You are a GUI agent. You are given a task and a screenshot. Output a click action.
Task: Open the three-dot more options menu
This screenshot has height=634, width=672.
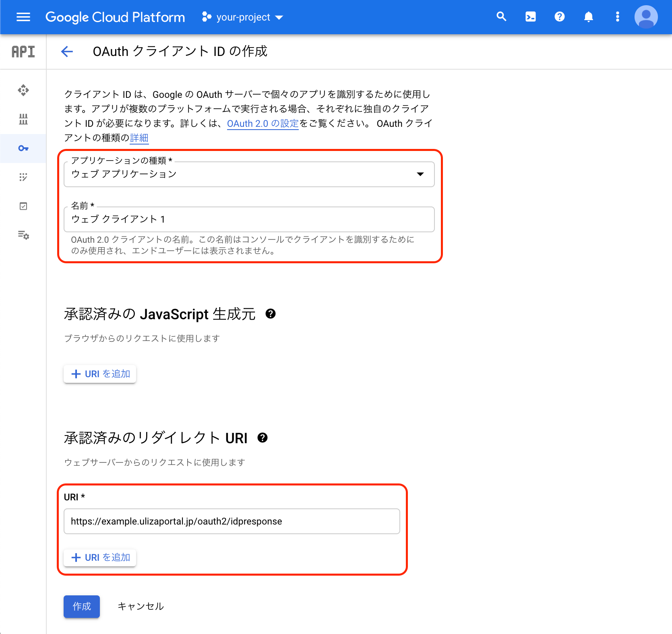(x=618, y=17)
